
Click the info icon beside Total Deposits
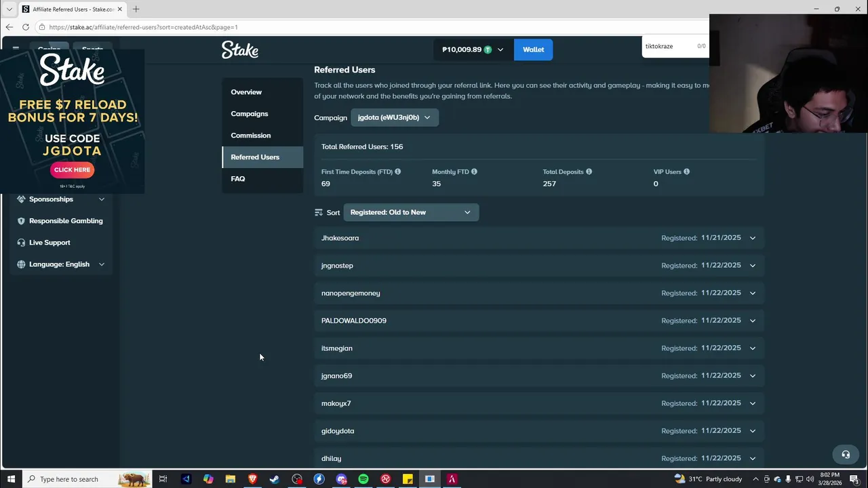pos(589,171)
